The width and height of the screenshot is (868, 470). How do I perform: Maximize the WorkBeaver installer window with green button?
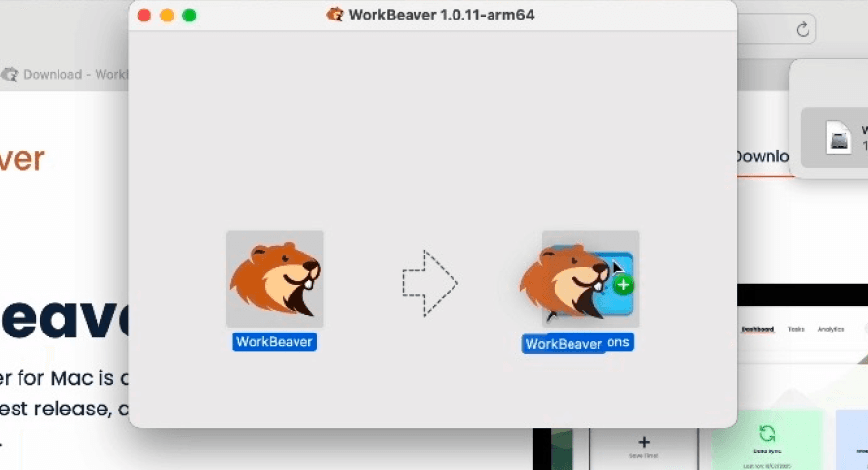[x=189, y=16]
